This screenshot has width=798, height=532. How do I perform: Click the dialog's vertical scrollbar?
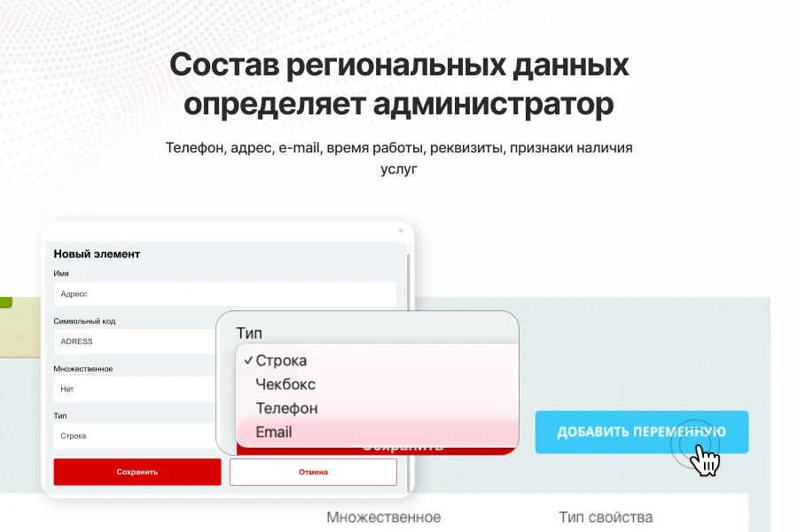408,280
